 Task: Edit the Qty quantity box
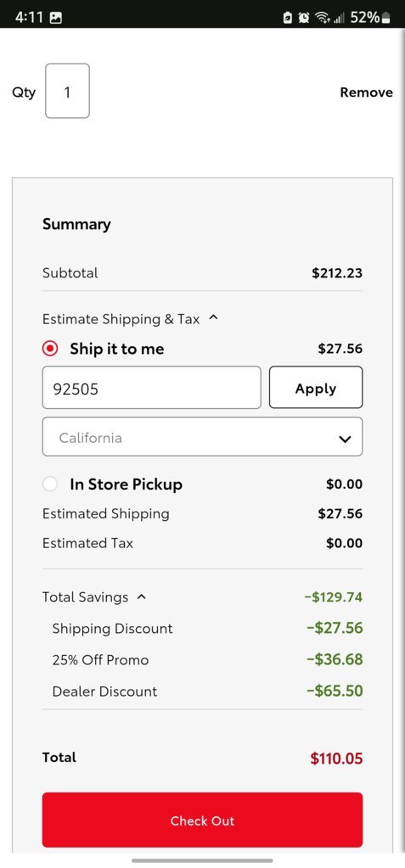coord(67,91)
